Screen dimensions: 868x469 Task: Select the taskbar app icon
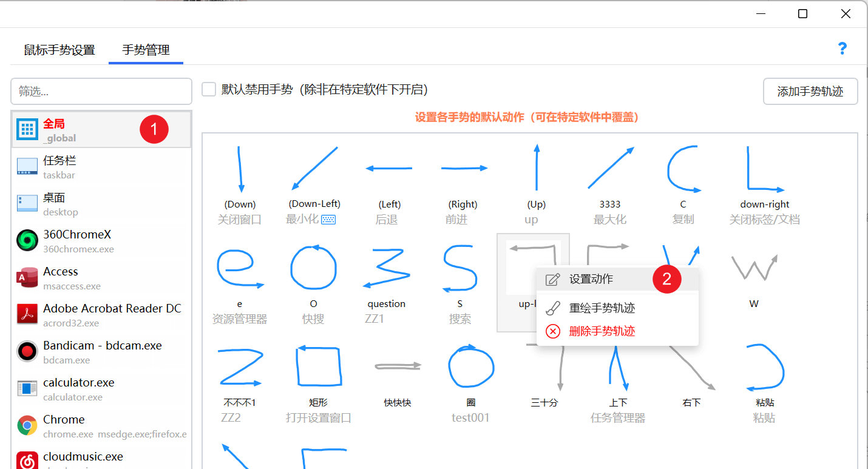(27, 166)
